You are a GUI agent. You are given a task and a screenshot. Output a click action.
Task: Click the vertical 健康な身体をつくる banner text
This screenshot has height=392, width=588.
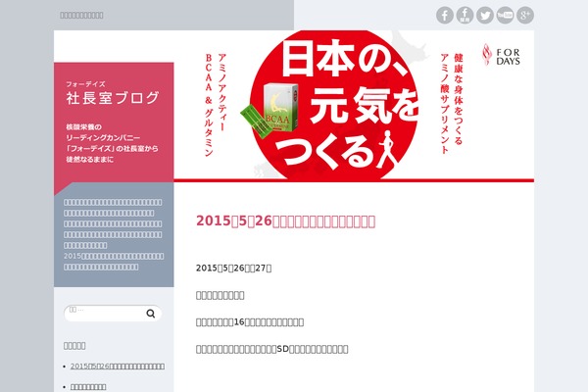459,99
